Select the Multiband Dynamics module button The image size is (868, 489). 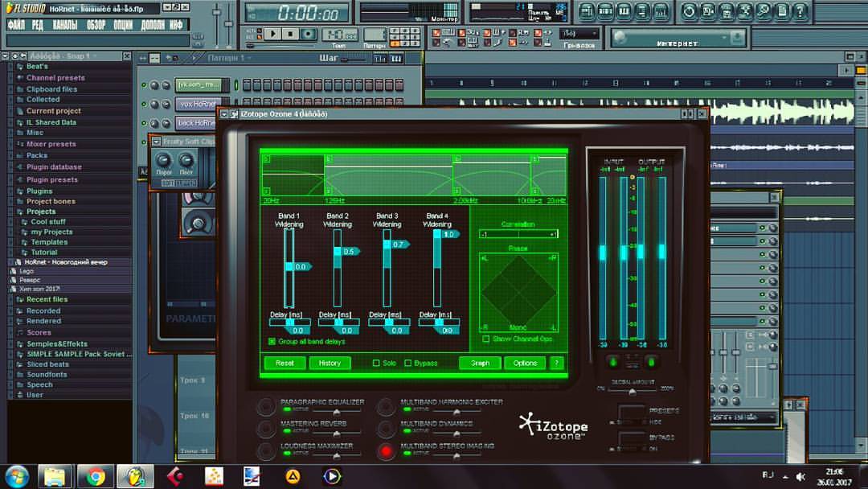[386, 428]
